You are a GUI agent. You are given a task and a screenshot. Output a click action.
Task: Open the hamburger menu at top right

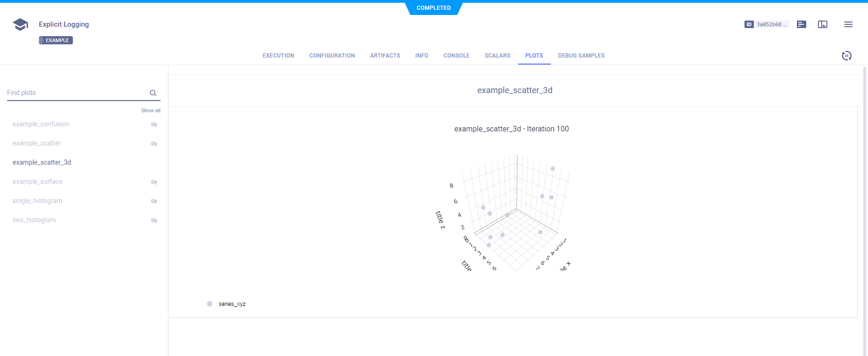coord(848,24)
